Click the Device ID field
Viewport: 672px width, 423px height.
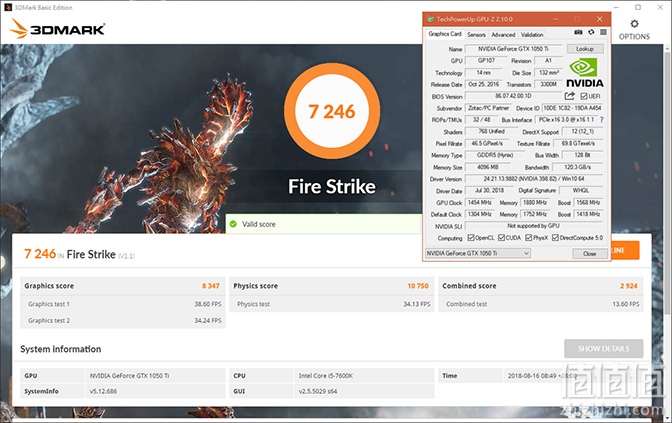(572, 108)
